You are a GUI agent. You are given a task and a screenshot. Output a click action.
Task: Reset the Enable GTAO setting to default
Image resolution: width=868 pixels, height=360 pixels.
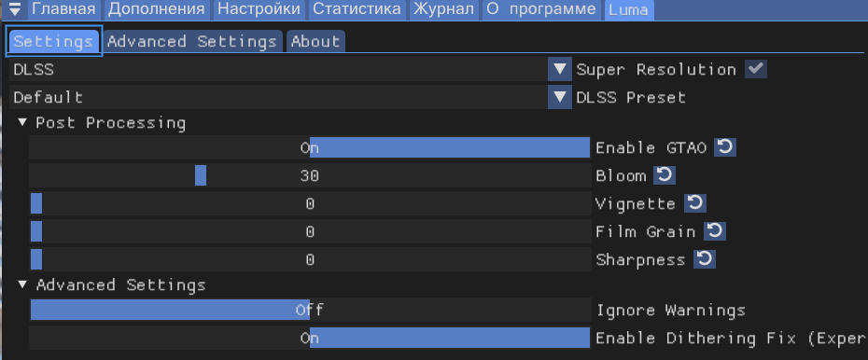pos(724,147)
